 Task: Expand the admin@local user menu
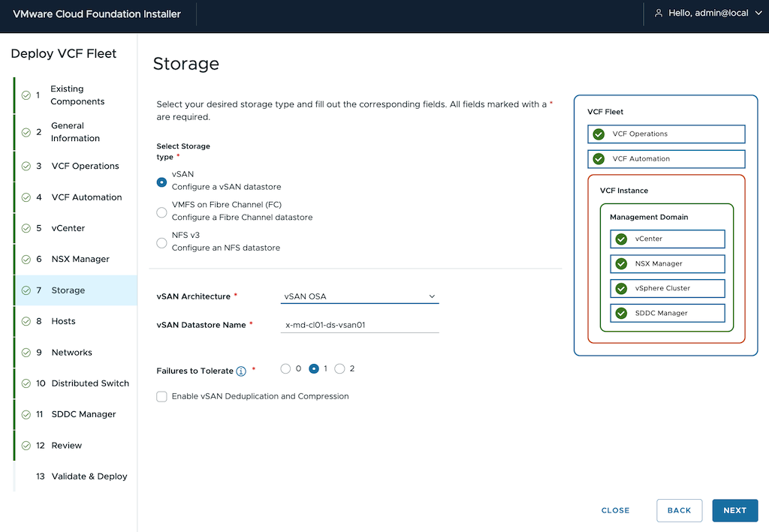[709, 13]
